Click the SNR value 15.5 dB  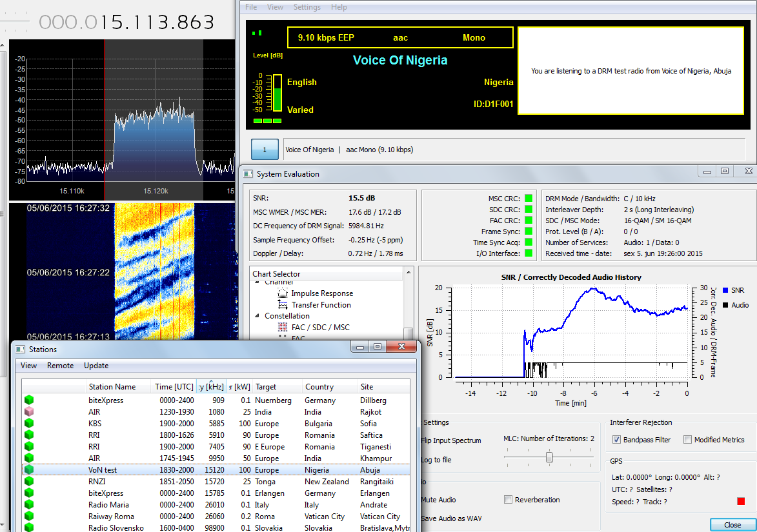[361, 198]
